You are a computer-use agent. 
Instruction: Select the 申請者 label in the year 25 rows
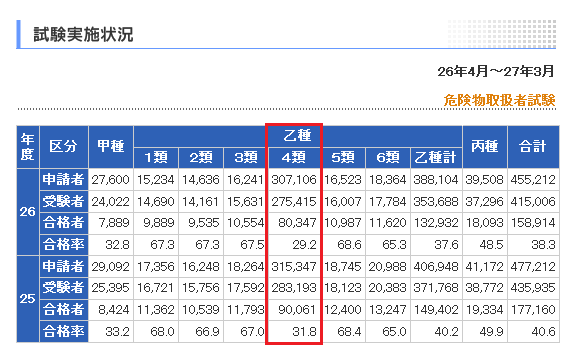tap(64, 266)
